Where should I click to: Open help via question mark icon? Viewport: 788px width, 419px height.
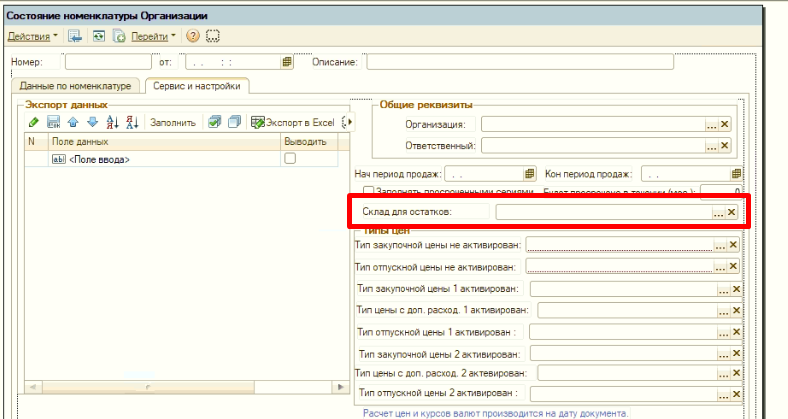click(x=192, y=36)
